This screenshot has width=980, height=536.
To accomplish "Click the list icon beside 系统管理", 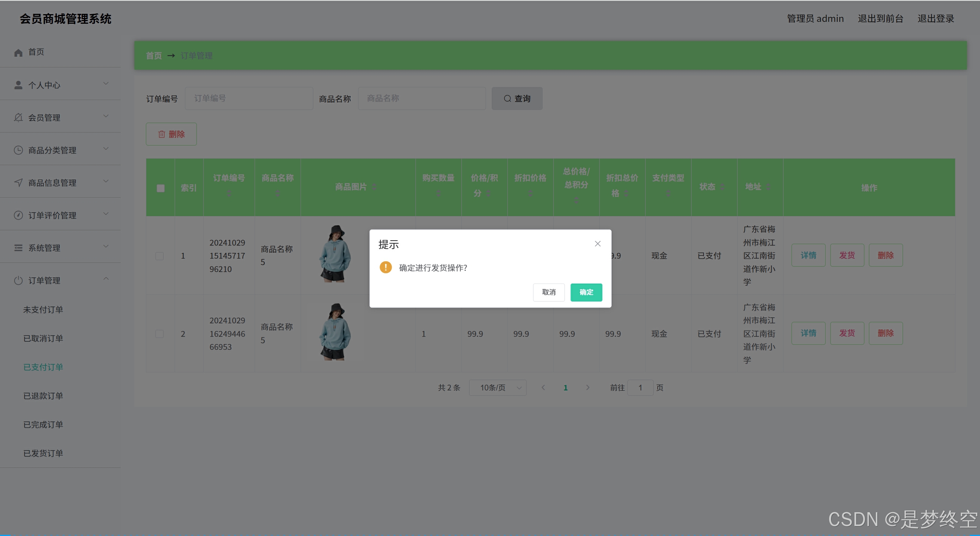I will click(x=18, y=248).
